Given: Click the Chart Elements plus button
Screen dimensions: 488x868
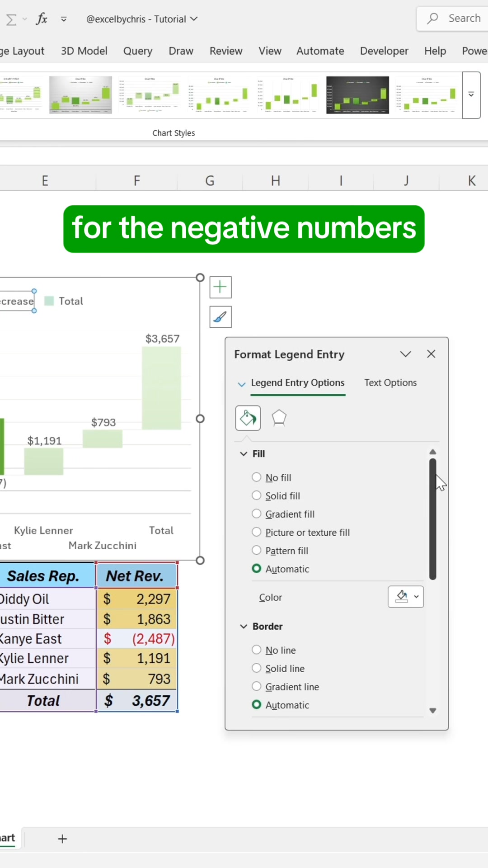Looking at the screenshot, I should click(x=221, y=287).
